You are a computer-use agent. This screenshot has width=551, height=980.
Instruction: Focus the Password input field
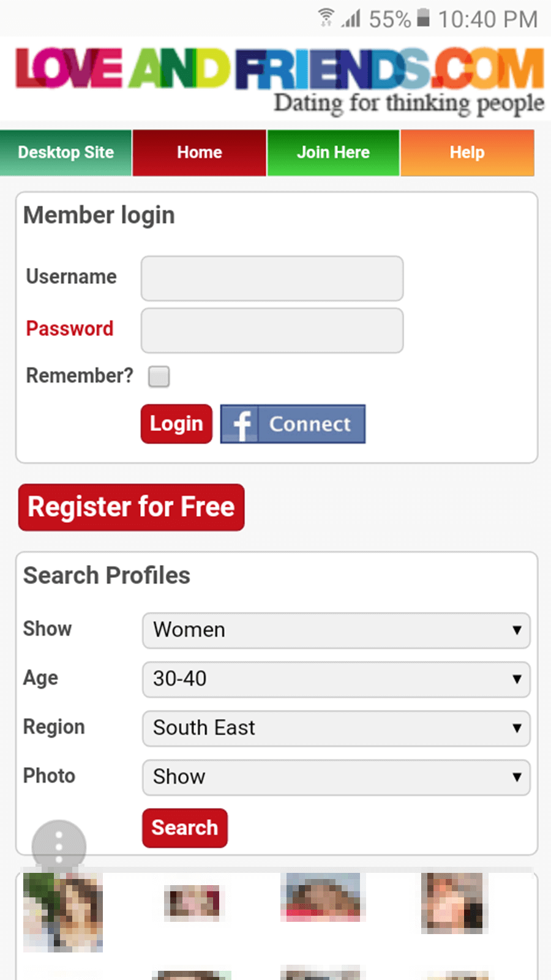(x=272, y=331)
